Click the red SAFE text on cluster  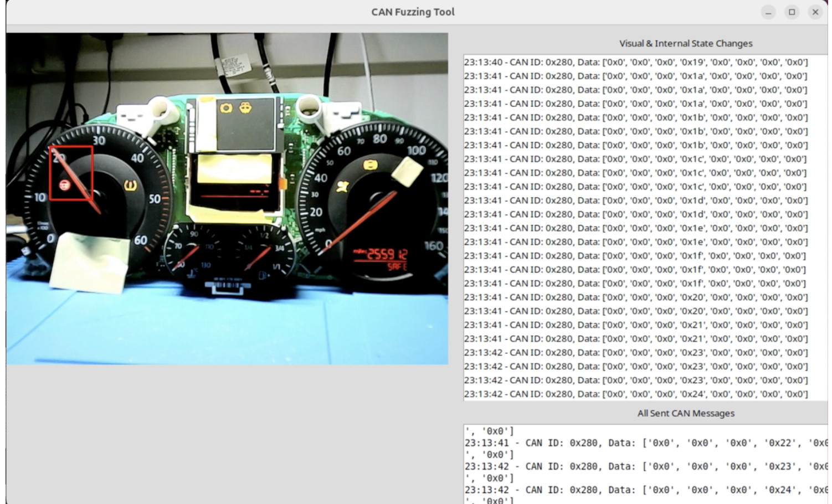click(397, 267)
